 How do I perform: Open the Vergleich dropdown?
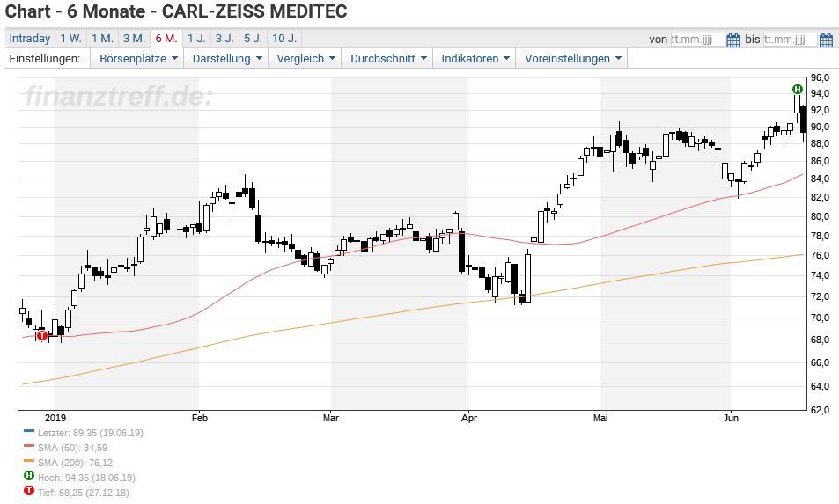click(x=305, y=58)
